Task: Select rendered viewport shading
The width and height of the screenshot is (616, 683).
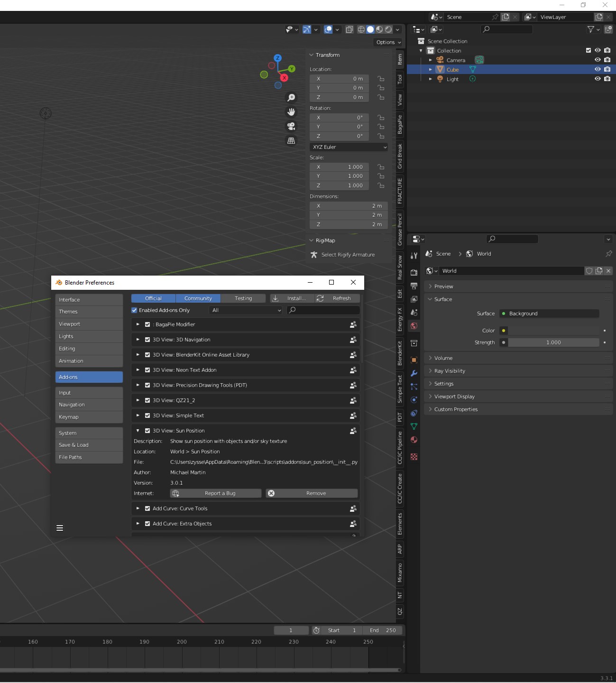Action: pos(388,29)
